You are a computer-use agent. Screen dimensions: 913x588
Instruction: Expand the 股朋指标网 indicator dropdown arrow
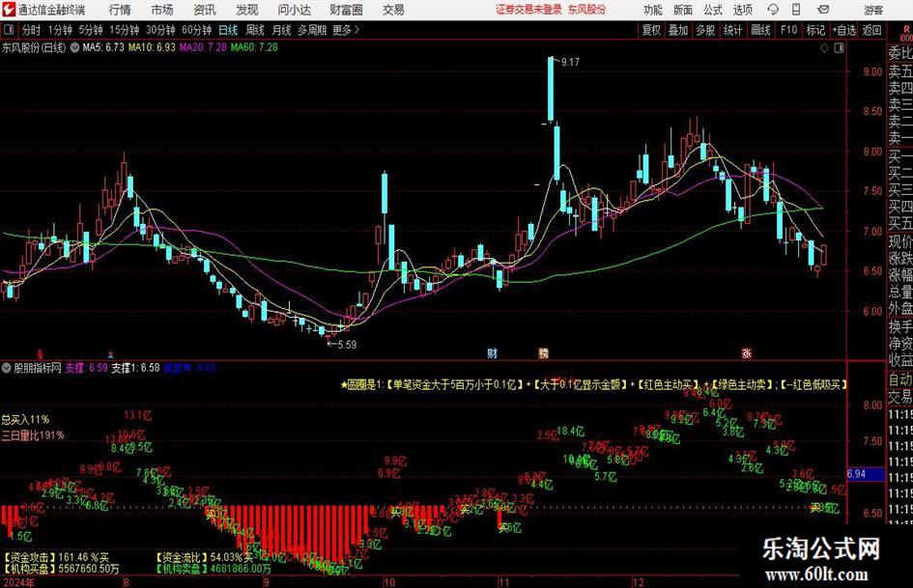(7, 368)
